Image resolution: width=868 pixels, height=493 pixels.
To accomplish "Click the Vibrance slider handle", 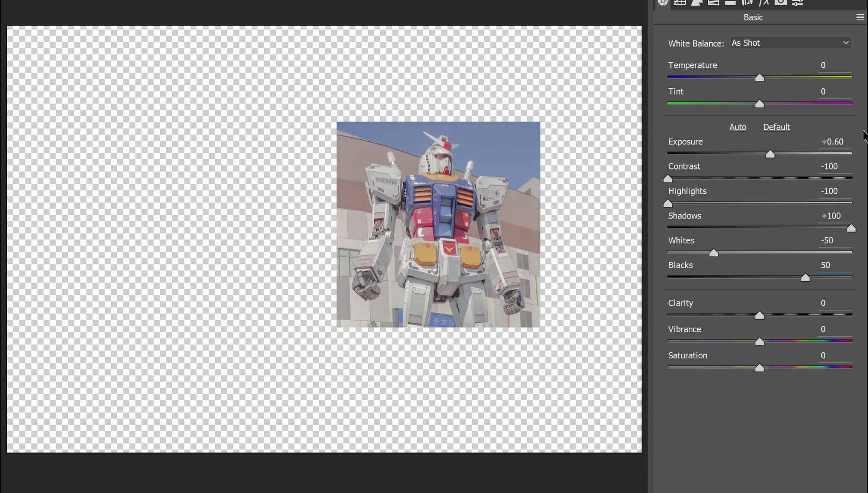I will click(759, 341).
